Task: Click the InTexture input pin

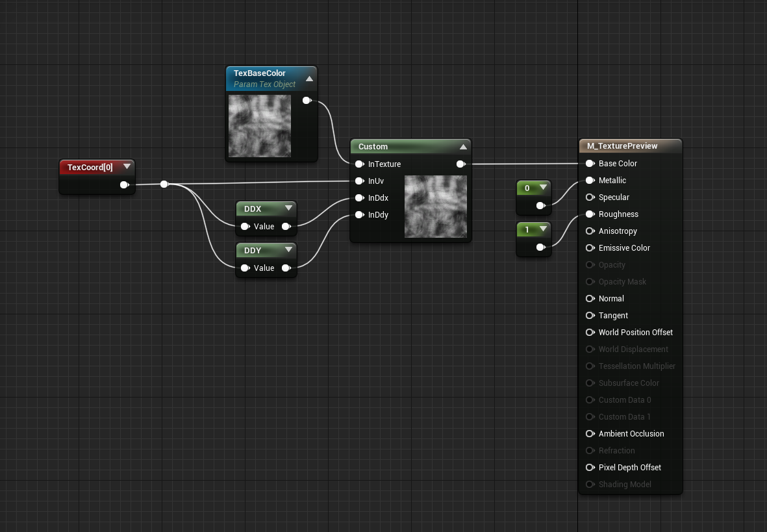Action: pyautogui.click(x=360, y=164)
